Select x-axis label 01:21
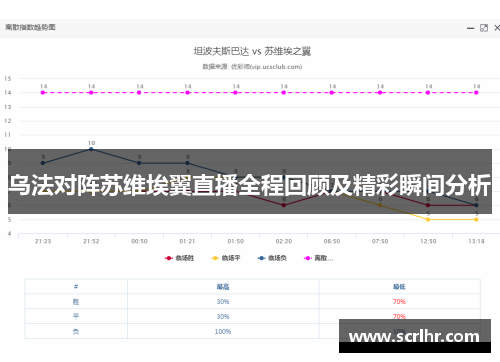 (x=187, y=241)
